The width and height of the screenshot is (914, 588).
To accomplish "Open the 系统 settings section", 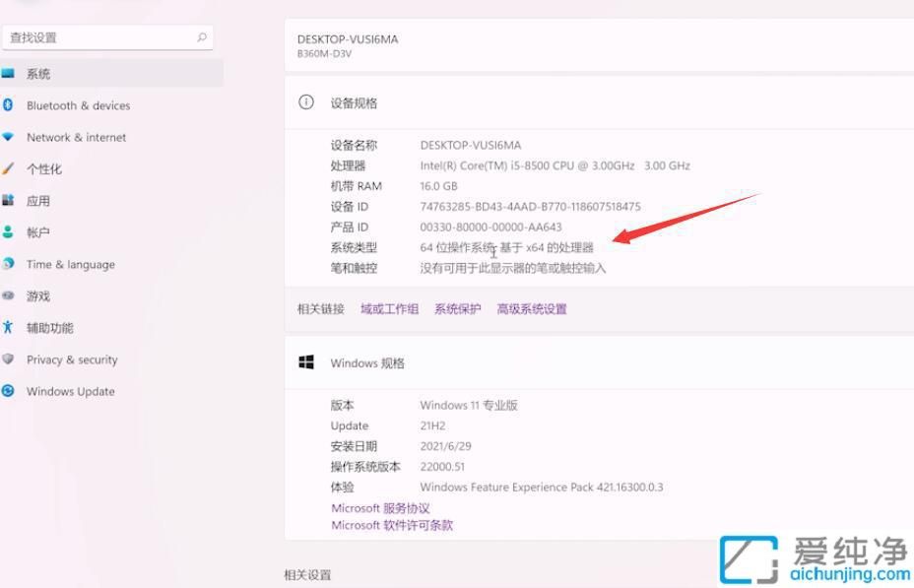I will coord(39,73).
